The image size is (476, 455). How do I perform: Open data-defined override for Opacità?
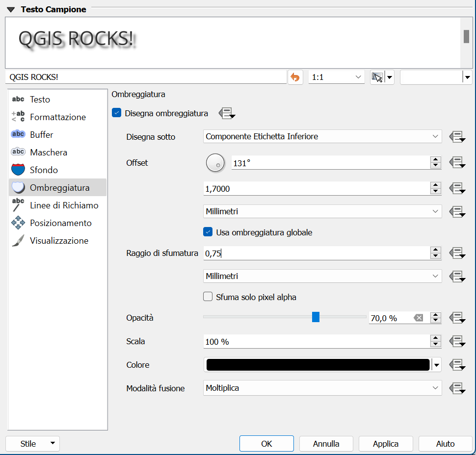(457, 318)
